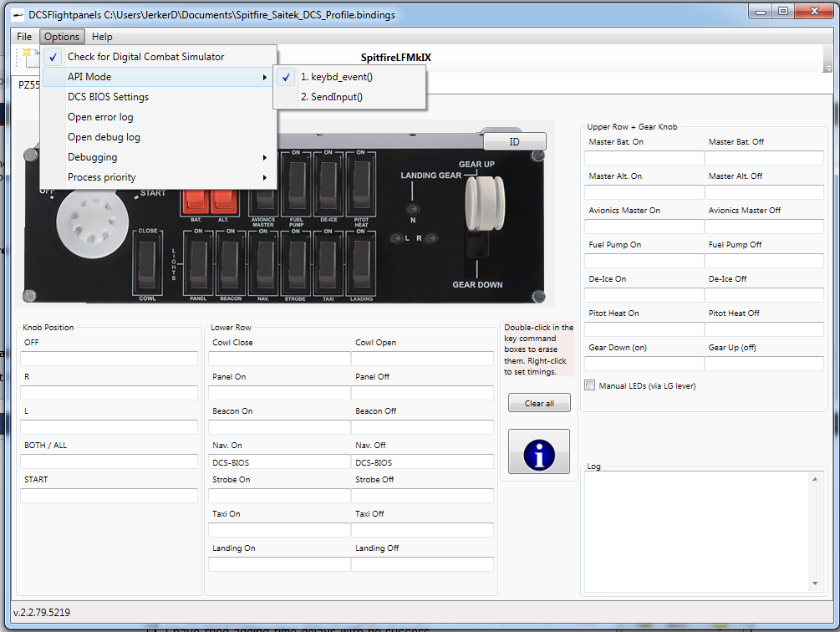
Task: Click the ID button on the panel
Action: point(514,141)
